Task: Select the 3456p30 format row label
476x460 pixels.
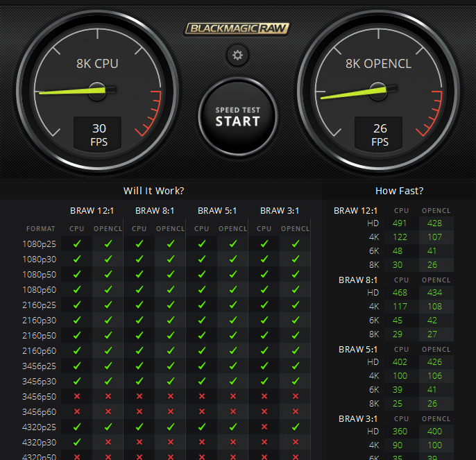Action: tap(39, 382)
